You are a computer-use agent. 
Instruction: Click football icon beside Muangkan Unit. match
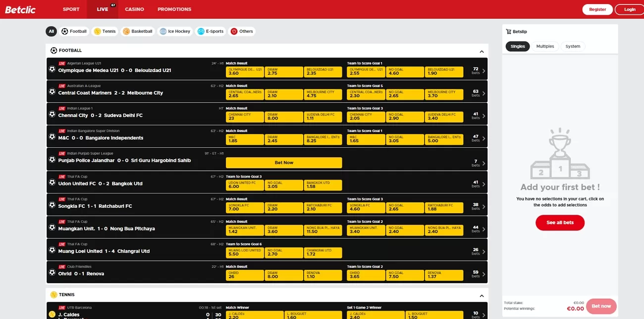pos(52,227)
